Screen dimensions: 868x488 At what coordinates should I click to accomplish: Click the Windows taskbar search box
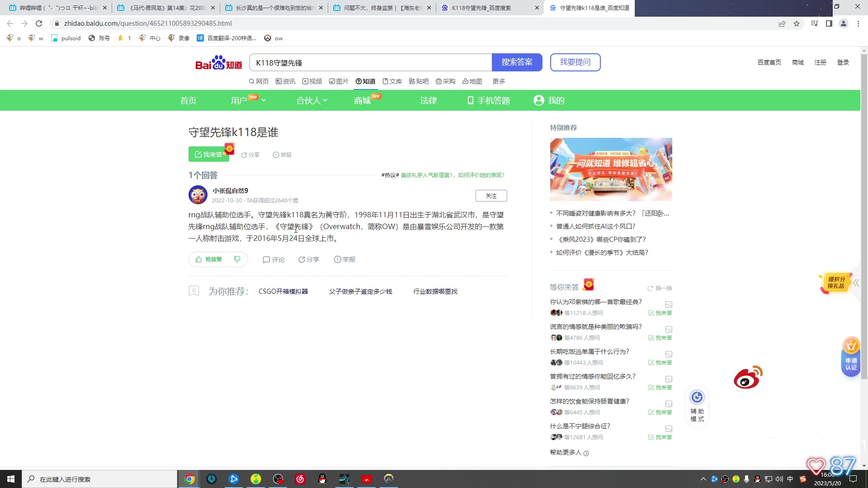99,479
